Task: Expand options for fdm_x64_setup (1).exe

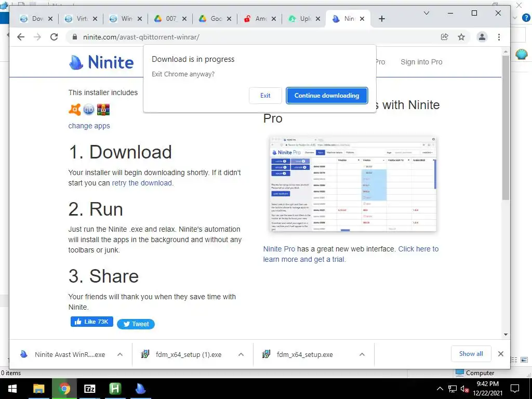Action: [x=241, y=354]
